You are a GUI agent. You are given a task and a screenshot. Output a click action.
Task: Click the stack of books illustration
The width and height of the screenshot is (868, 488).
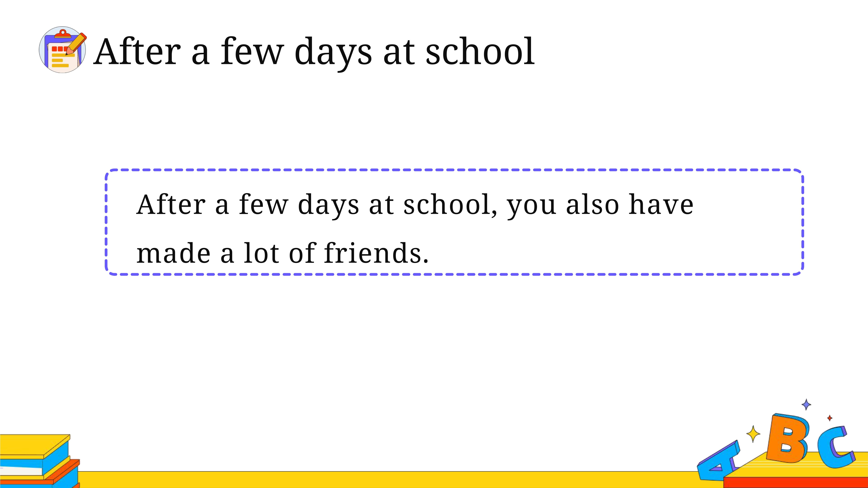[x=40, y=461]
